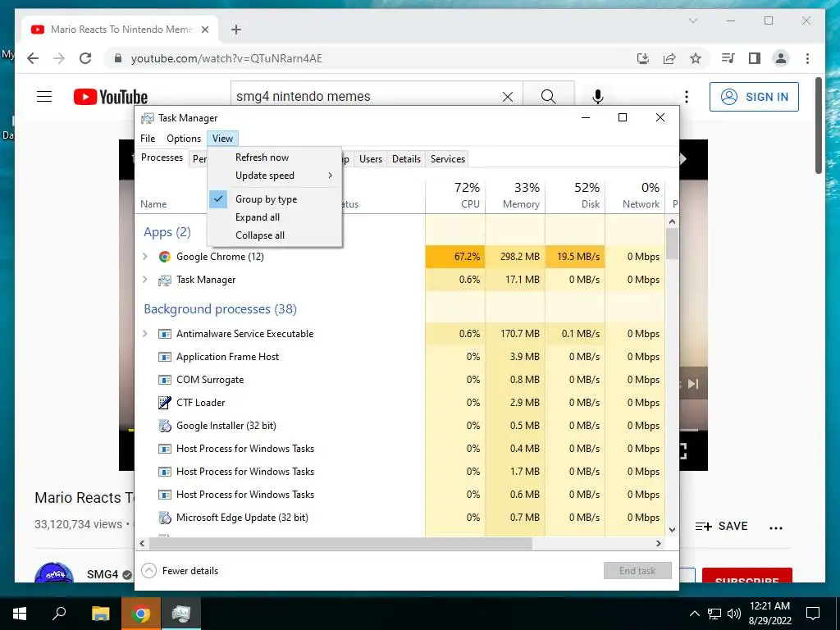Open the Chrome profile avatar
Screen dimensions: 840x630
[781, 58]
